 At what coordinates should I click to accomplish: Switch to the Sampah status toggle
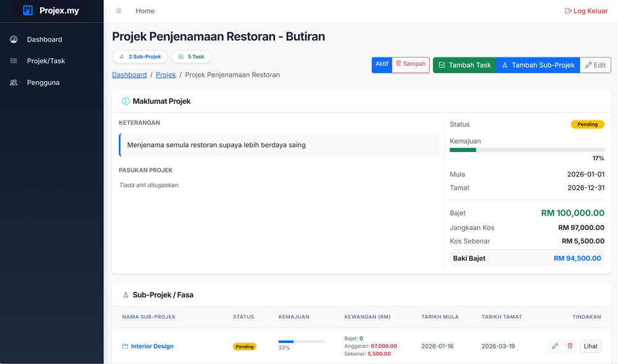point(410,65)
